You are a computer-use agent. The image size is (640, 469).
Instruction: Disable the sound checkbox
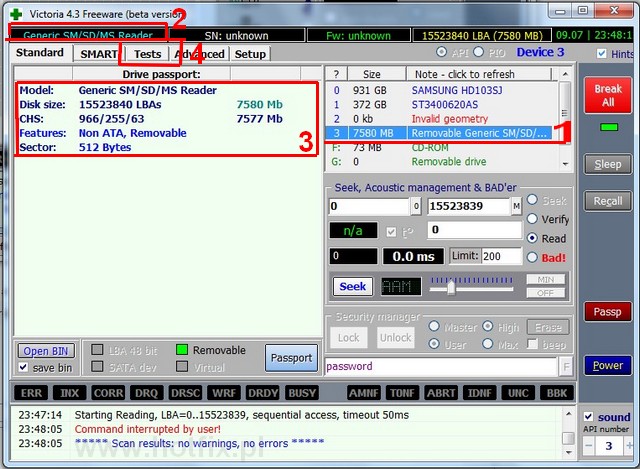590,417
